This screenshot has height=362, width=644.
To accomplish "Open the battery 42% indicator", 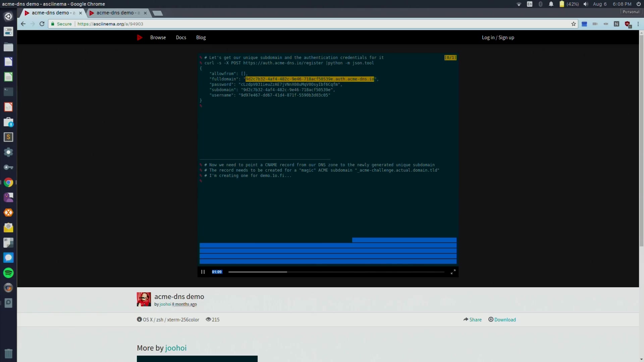I will [x=569, y=4].
